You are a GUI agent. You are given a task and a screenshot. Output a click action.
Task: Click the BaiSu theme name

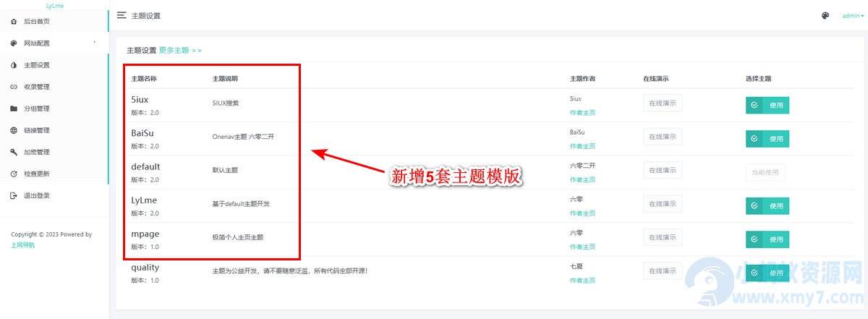click(142, 133)
